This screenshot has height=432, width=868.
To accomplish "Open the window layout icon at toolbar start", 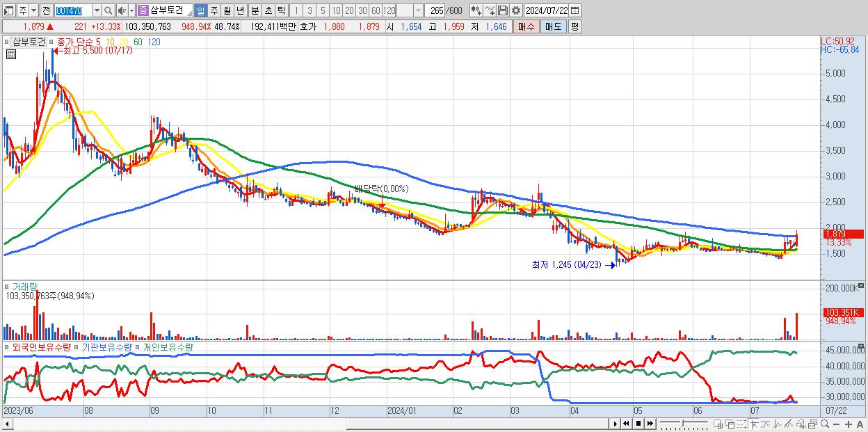I will (x=9, y=11).
